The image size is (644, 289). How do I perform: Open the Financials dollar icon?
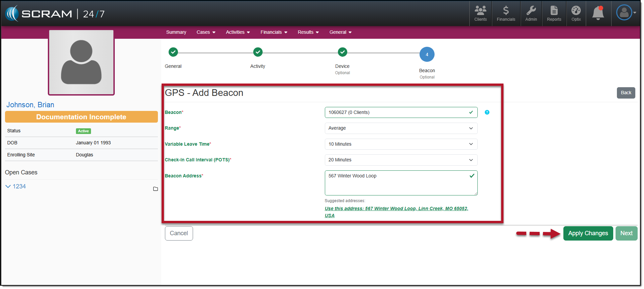[507, 14]
